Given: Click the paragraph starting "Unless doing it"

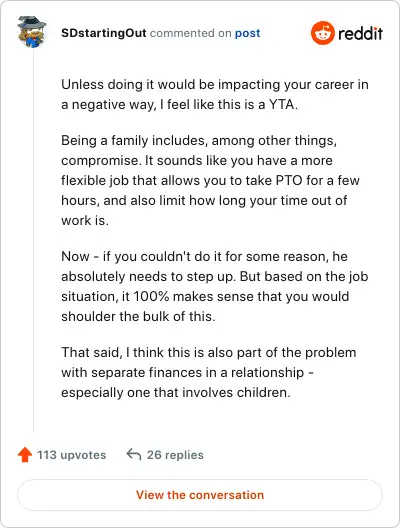Looking at the screenshot, I should tap(215, 94).
